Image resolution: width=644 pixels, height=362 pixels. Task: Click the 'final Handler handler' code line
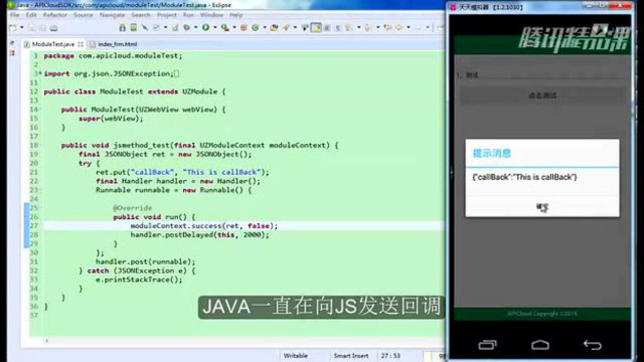[178, 181]
